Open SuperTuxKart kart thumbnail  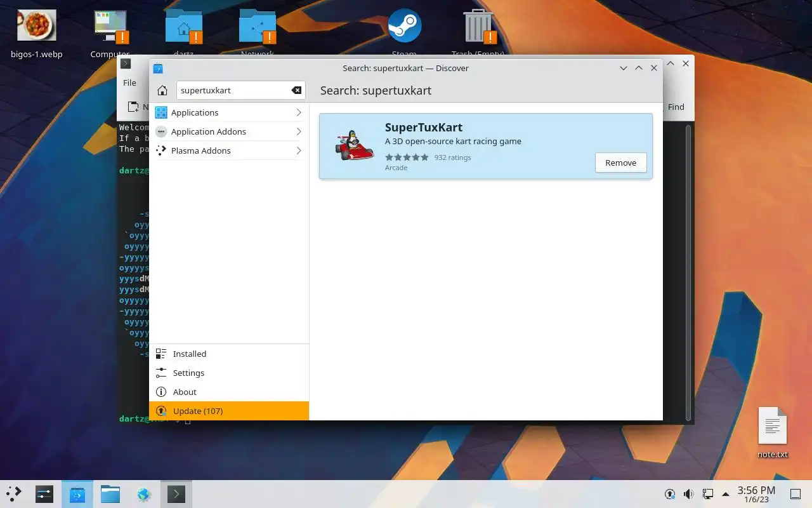point(354,145)
